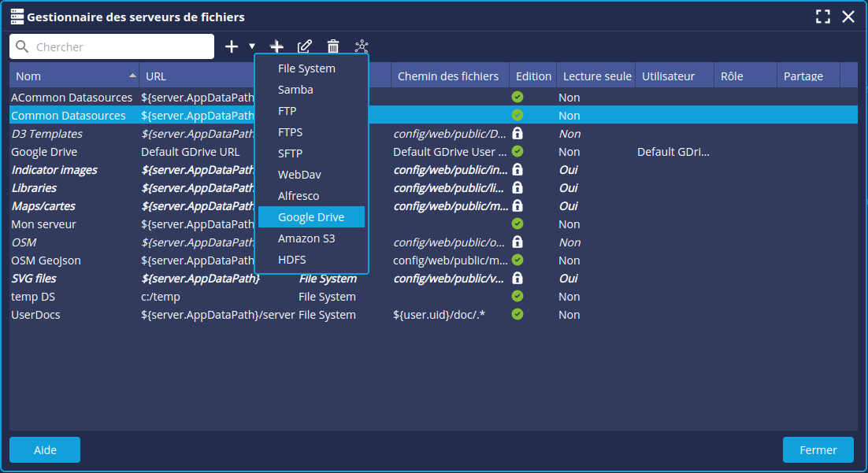868x473 pixels.
Task: Select the temp DS server row
Action: click(33, 297)
